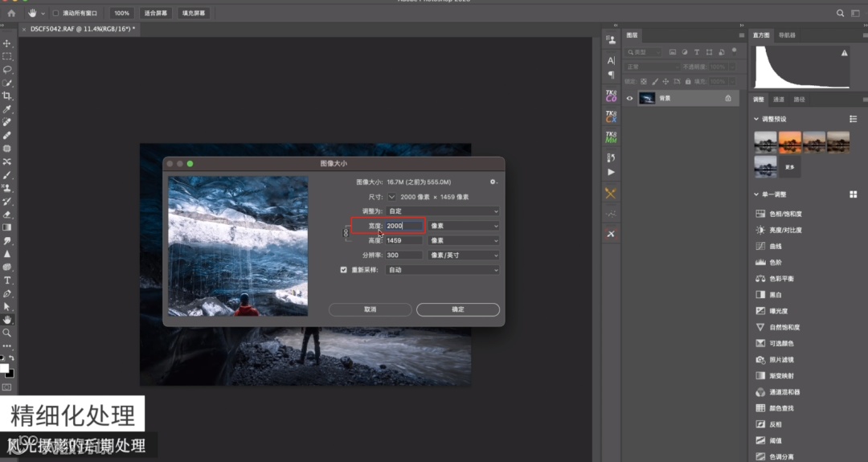868x462 pixels.
Task: Hide the 背景 layer with eye icon
Action: [629, 99]
